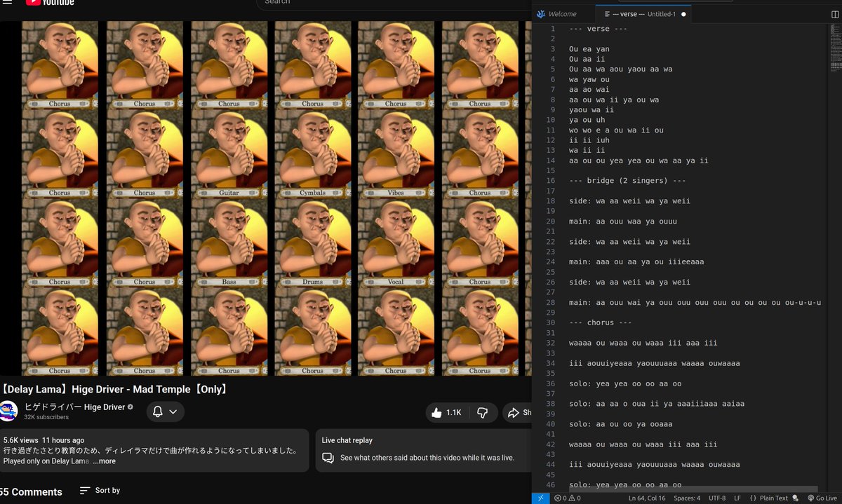
Task: Click the 32K subscribers text
Action: 46,417
